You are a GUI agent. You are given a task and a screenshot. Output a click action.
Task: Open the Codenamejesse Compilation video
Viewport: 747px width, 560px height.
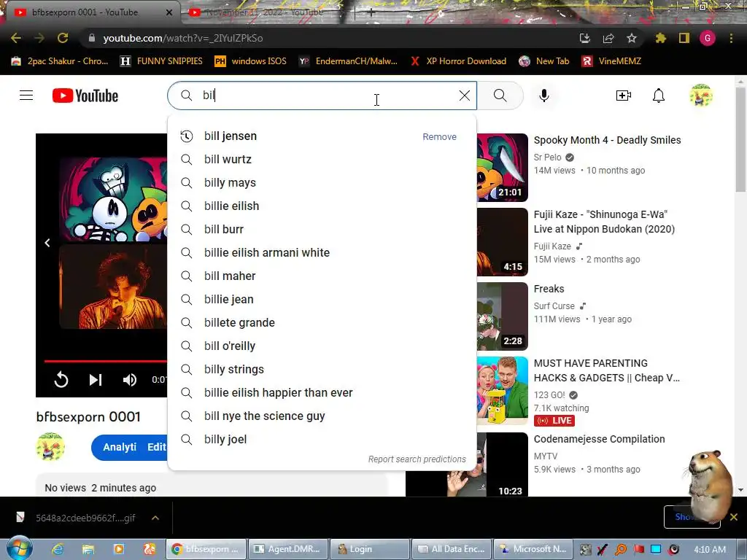click(x=600, y=439)
